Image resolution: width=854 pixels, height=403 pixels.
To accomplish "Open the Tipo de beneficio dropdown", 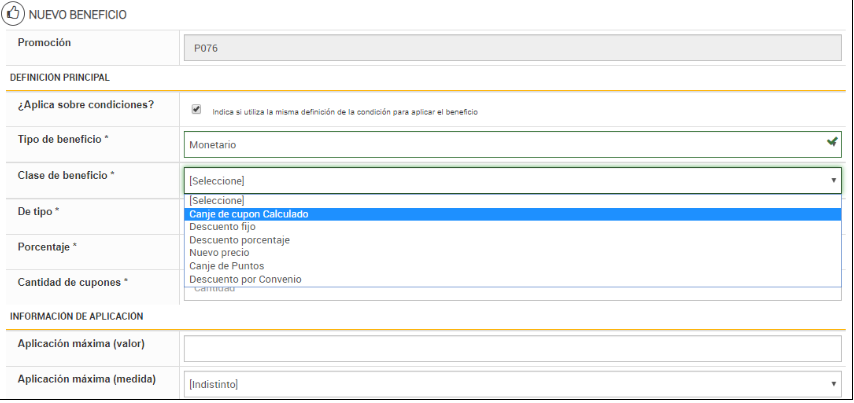I will click(x=512, y=144).
